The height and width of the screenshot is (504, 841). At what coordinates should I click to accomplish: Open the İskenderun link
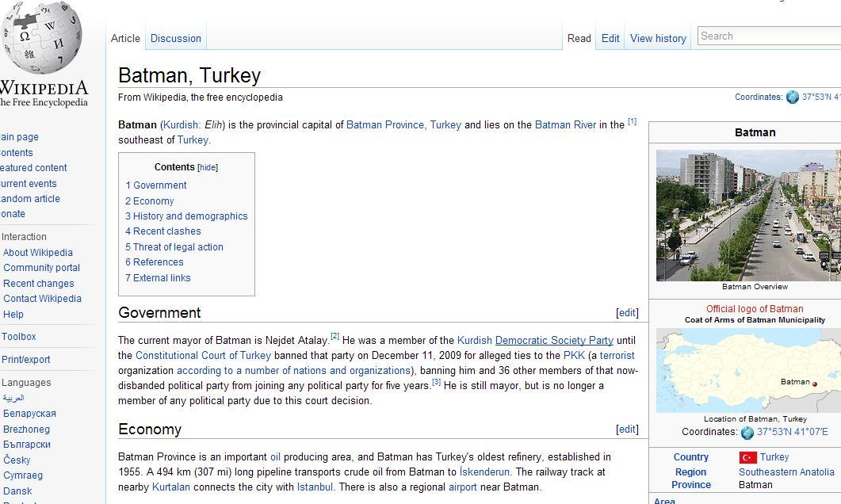tap(485, 472)
